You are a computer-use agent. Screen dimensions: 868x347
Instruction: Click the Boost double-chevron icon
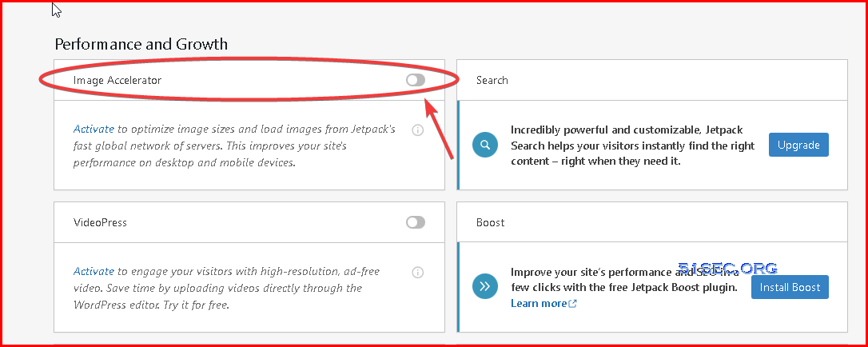tap(485, 287)
